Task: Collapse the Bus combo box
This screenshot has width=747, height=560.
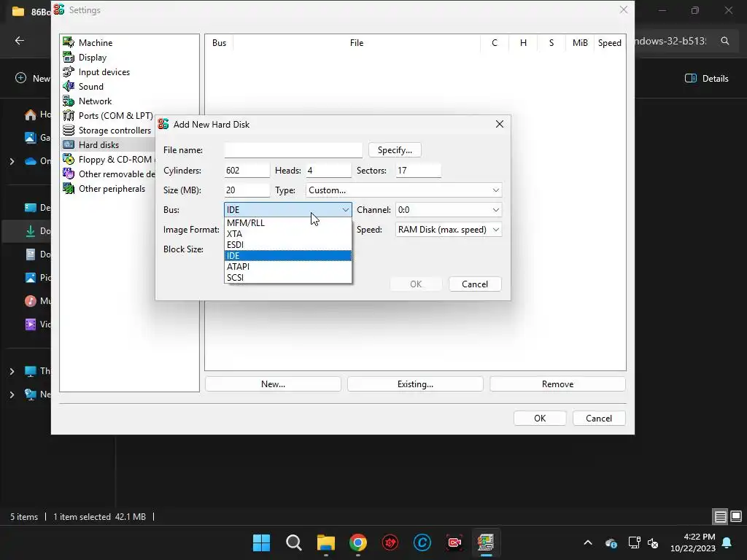Action: tap(287, 209)
